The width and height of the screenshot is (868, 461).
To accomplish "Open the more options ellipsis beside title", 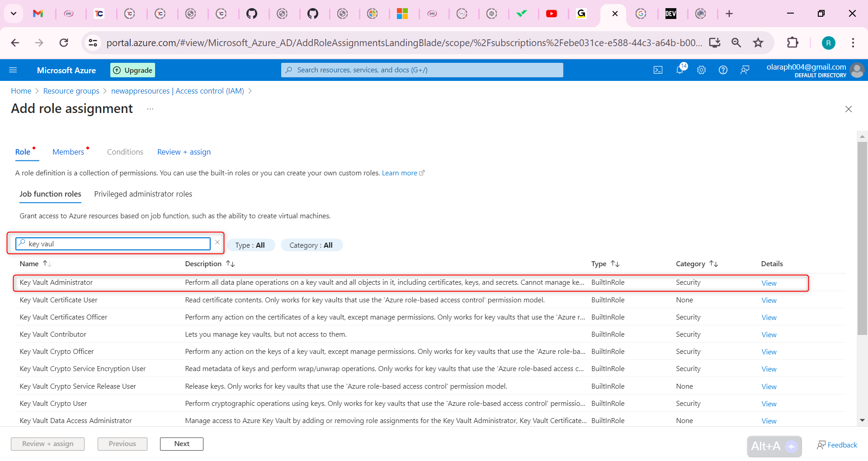I will 150,109.
